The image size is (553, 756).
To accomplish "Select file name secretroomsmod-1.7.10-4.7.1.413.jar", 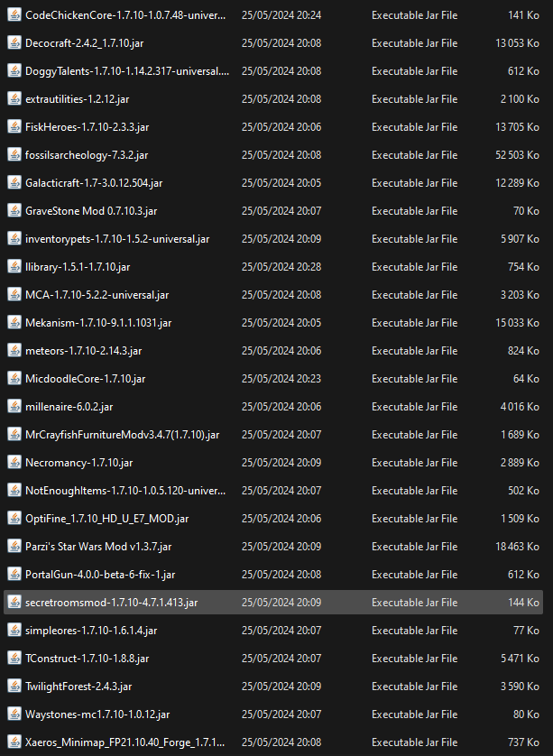I will 111,603.
